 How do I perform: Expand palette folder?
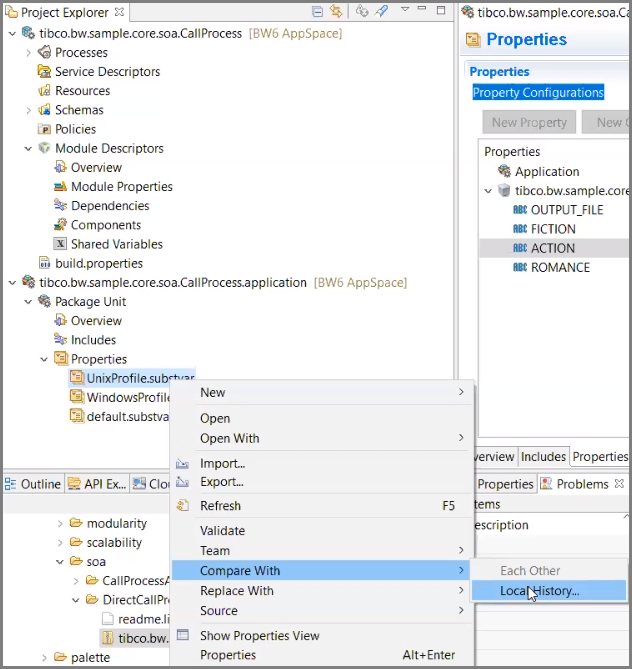click(44, 658)
